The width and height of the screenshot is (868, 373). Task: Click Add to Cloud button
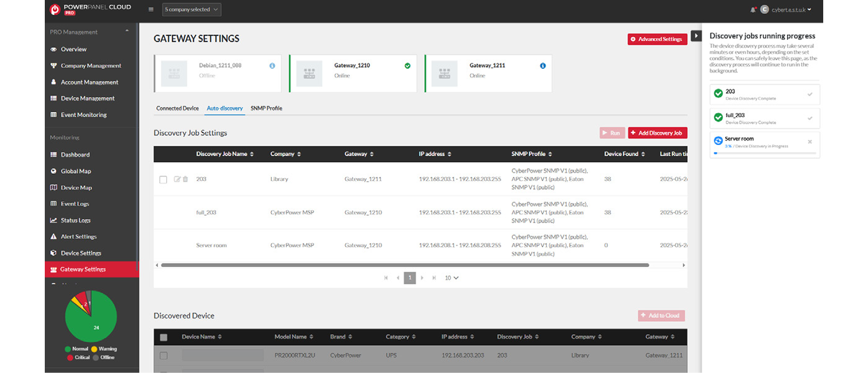[x=661, y=315]
